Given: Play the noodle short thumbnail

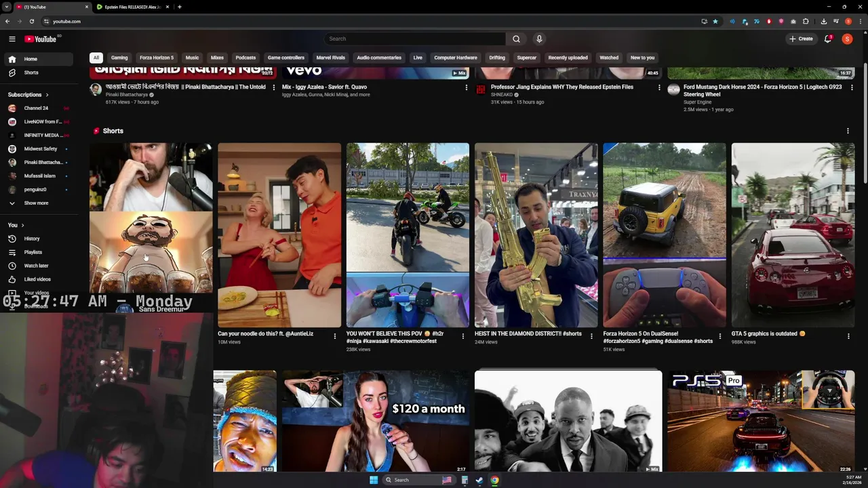Looking at the screenshot, I should click(279, 235).
